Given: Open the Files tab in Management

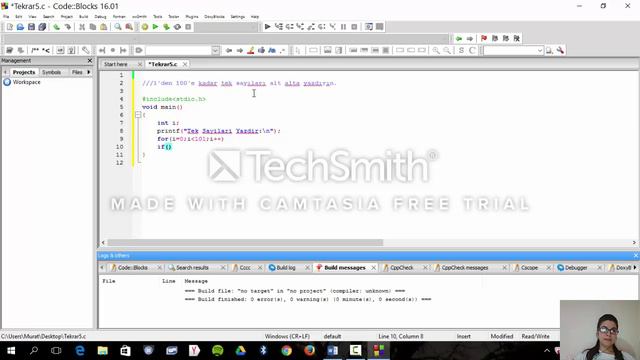Looking at the screenshot, I should pyautogui.click(x=77, y=72).
